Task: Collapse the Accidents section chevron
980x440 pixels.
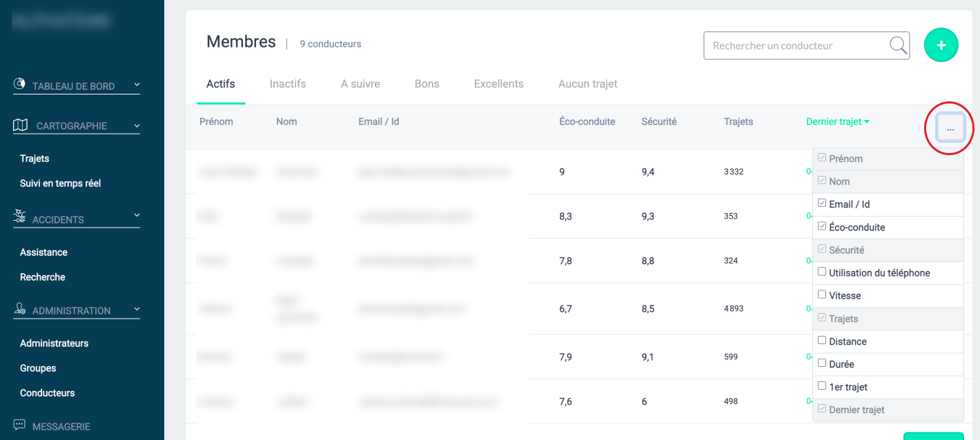Action: coord(137,215)
